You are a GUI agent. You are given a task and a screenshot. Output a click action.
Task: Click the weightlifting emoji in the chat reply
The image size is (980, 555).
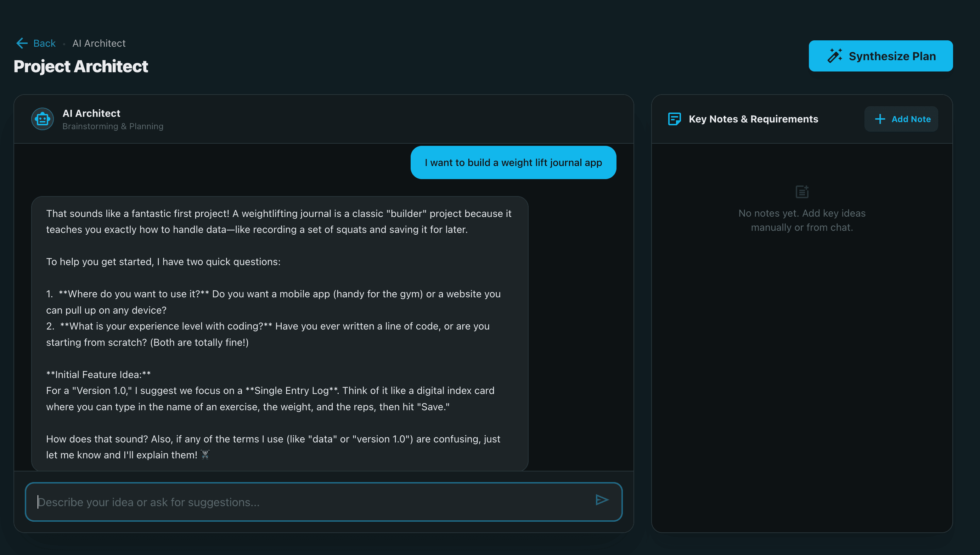coord(205,454)
